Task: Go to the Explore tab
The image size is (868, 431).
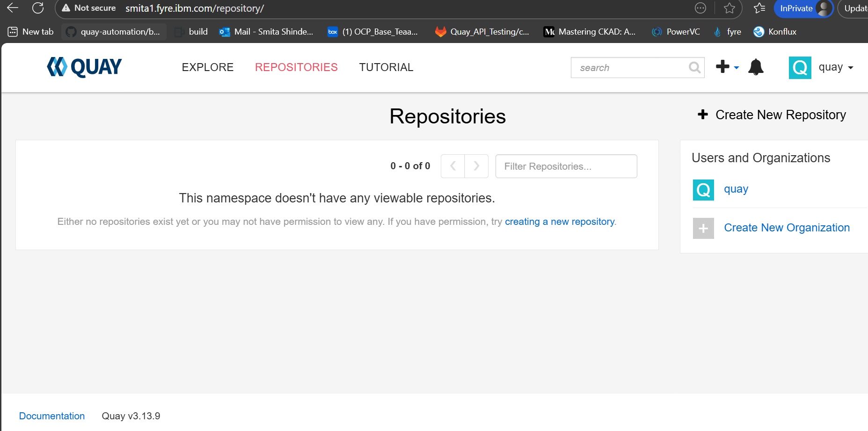Action: click(x=208, y=67)
